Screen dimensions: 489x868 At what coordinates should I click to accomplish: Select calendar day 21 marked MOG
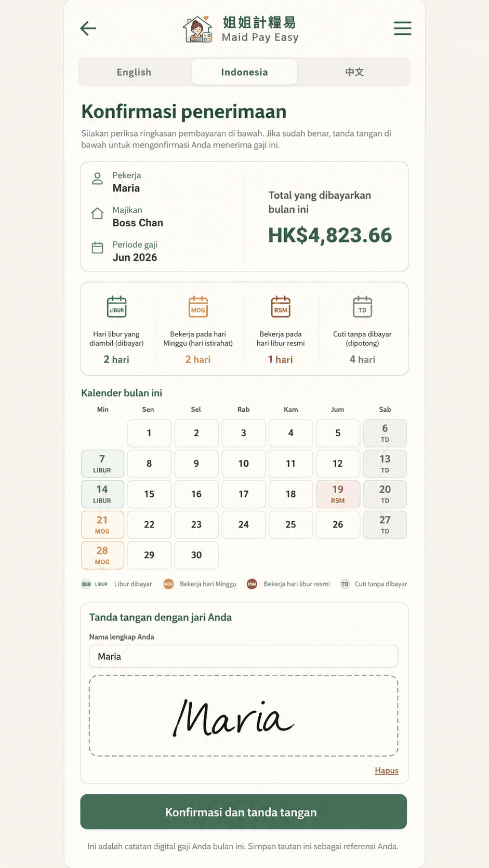point(102,525)
